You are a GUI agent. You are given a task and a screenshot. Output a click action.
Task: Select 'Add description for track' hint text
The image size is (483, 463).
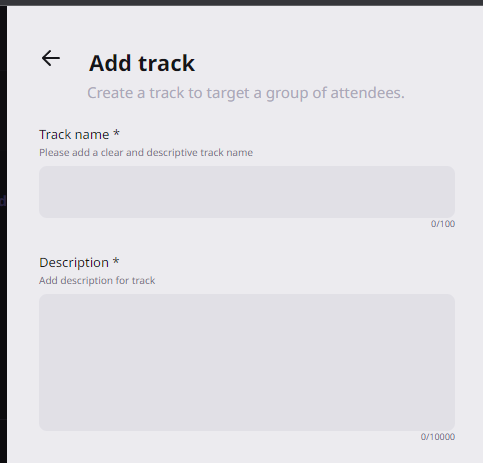tap(97, 281)
